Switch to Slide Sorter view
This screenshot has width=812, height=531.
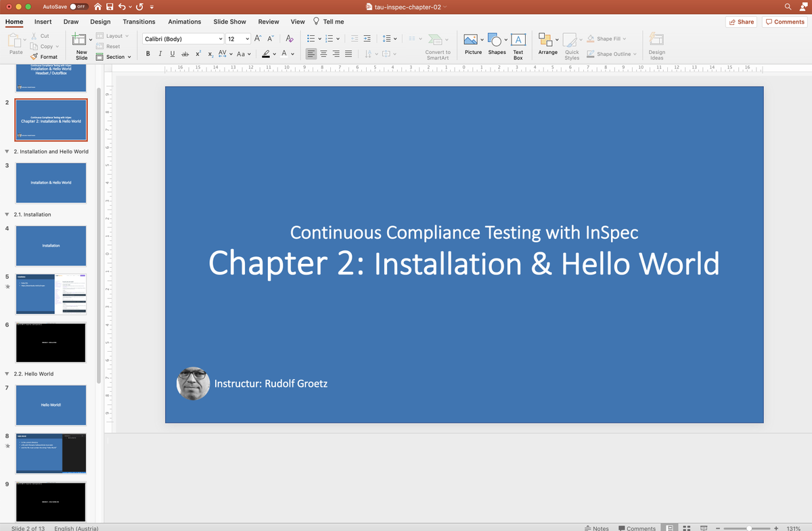(x=686, y=528)
